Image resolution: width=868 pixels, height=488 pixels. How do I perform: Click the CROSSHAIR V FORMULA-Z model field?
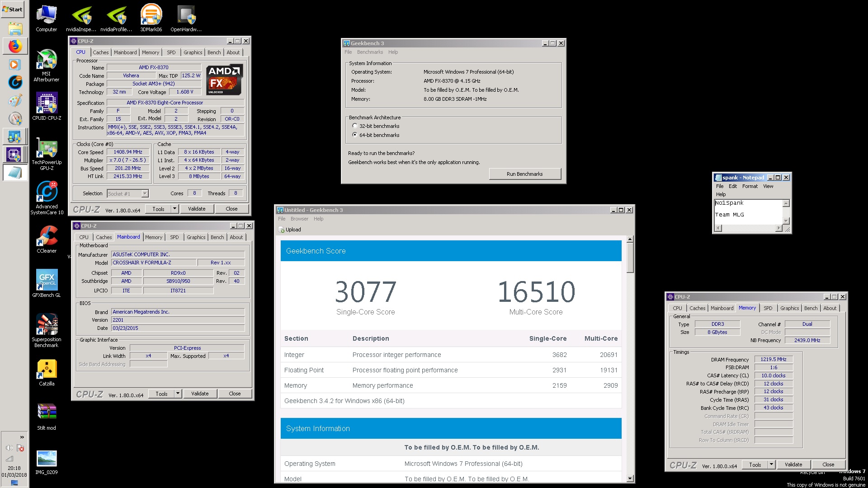tap(154, 263)
